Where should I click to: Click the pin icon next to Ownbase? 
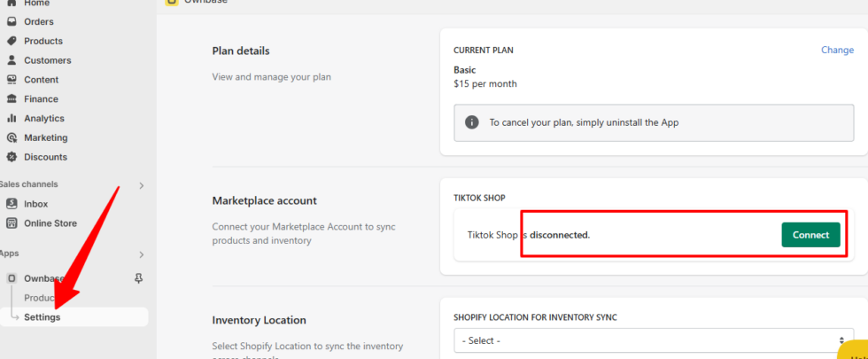[x=138, y=278]
